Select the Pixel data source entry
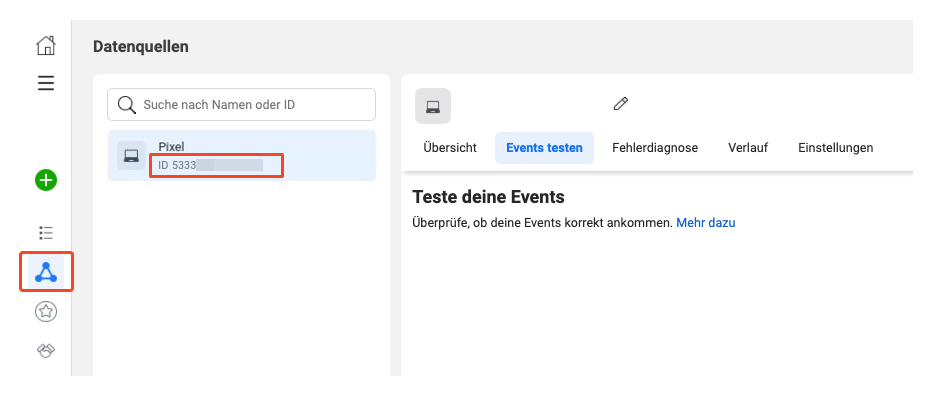Screen dimensions: 933x396 [x=242, y=155]
